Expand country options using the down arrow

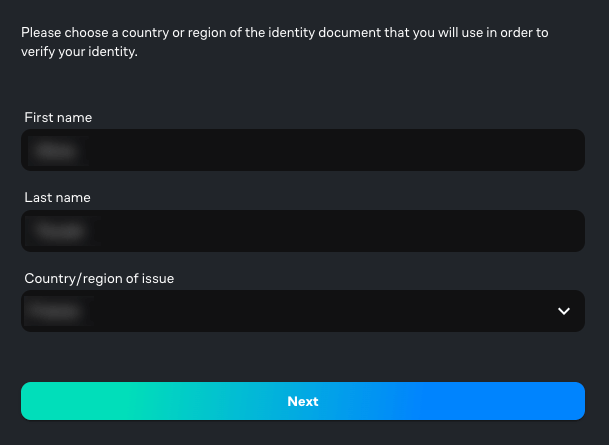tap(564, 311)
